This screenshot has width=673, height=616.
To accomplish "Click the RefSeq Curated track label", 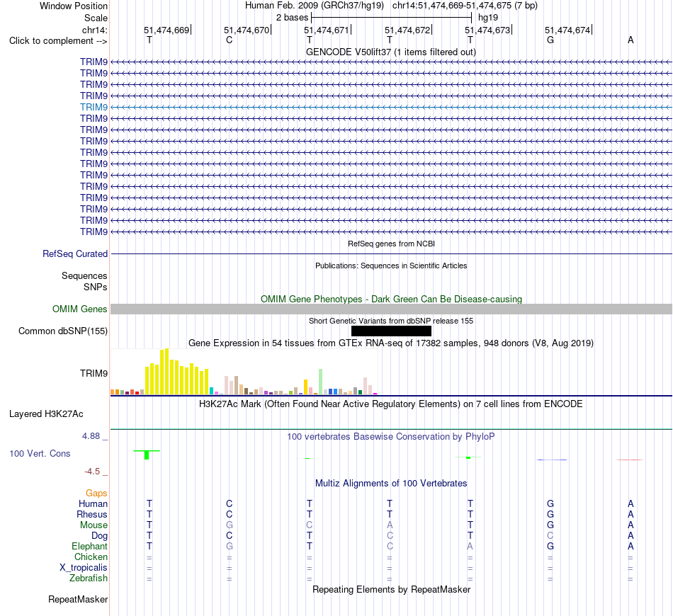I will (74, 254).
